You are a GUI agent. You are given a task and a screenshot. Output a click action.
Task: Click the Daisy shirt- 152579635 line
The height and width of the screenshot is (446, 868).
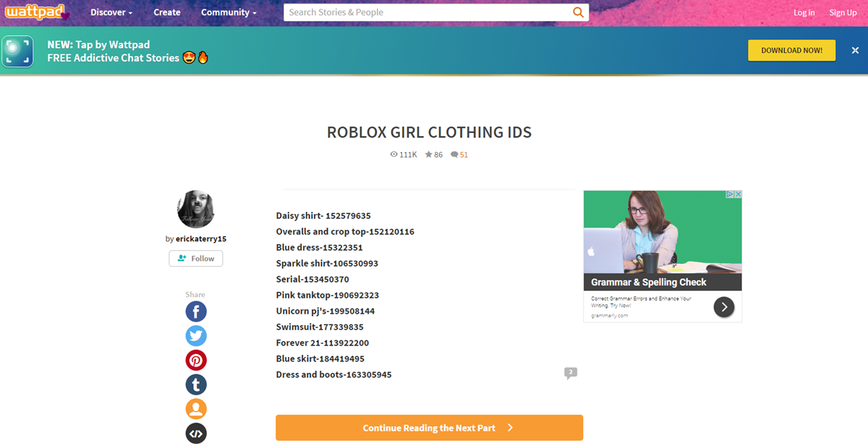[323, 216]
